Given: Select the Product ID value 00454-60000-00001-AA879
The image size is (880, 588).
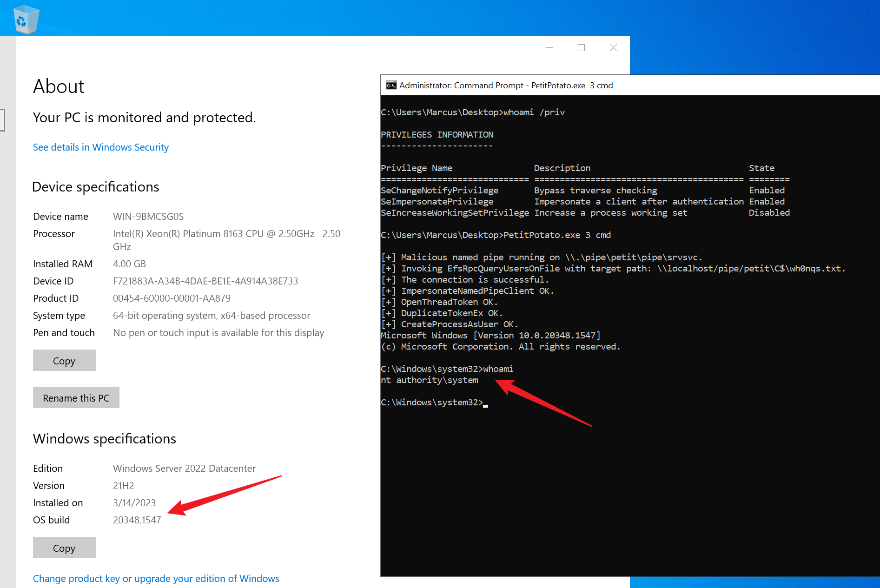Looking at the screenshot, I should [x=172, y=298].
